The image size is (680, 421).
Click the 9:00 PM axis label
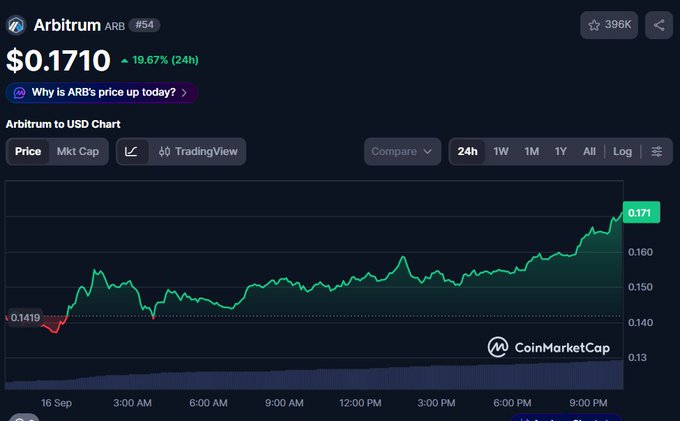tap(588, 403)
